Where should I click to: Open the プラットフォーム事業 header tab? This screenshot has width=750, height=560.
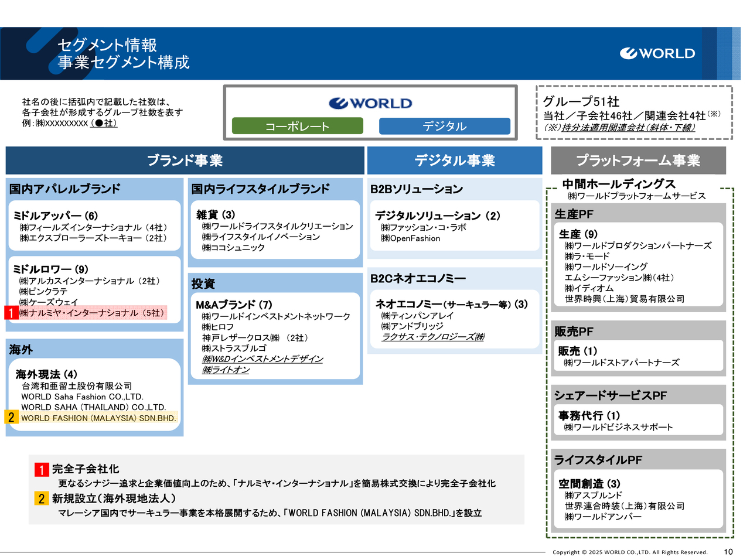pyautogui.click(x=637, y=161)
